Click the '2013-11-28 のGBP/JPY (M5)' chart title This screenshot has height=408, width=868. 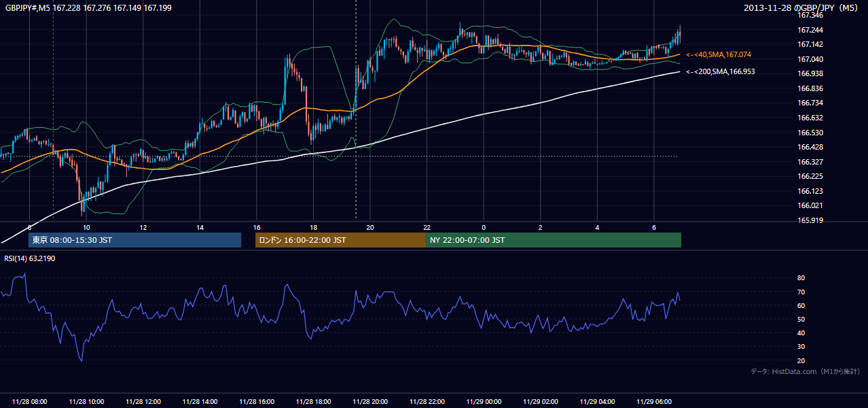(802, 8)
